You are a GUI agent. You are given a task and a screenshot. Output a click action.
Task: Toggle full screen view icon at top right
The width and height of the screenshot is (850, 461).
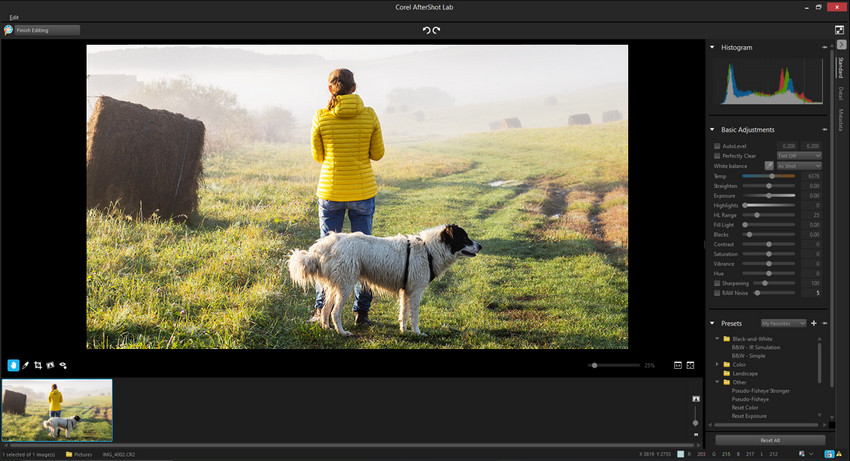(x=840, y=30)
